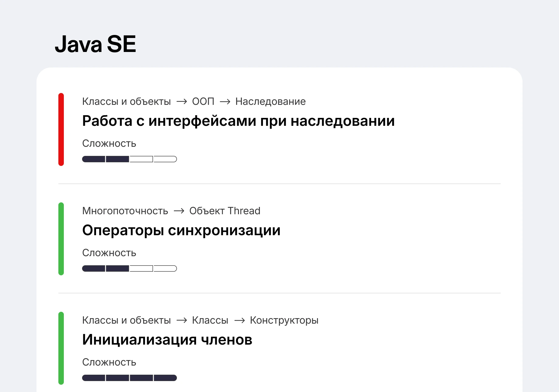
Task: Click the arrow between Классы and Конструкторы
Action: pos(239,320)
